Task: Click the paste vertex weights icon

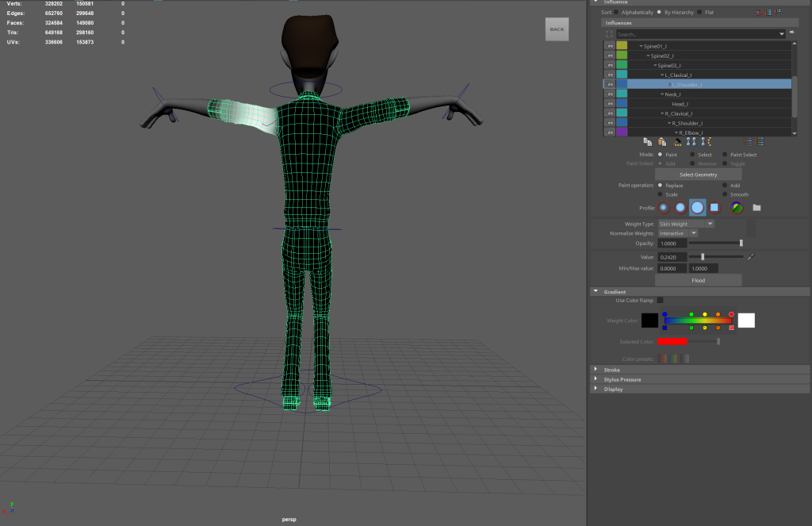Action: click(663, 141)
